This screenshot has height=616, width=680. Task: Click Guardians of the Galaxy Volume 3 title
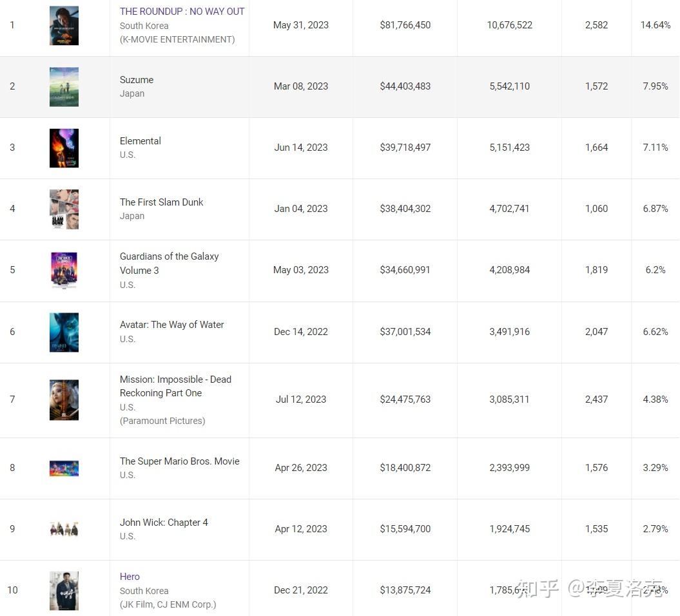coord(169,263)
